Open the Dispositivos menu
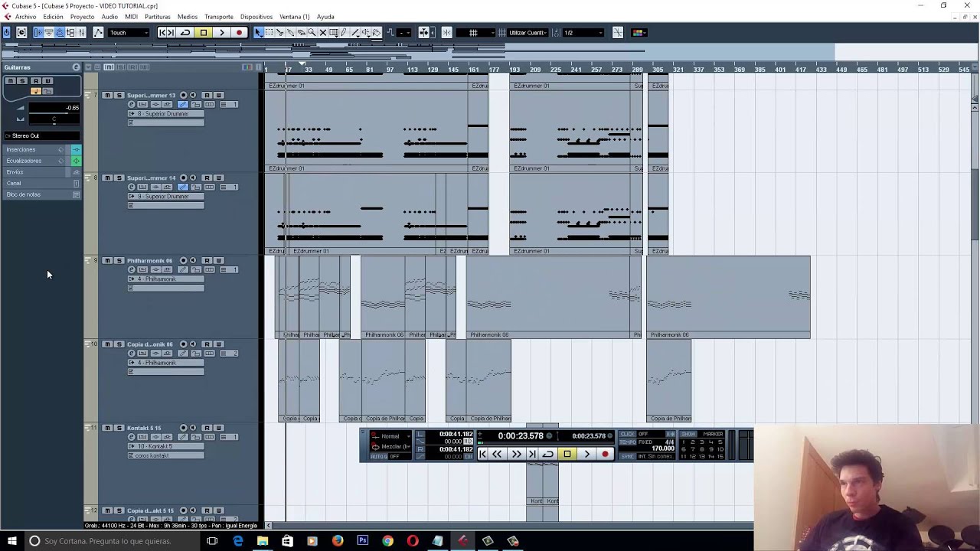The image size is (980, 551). [x=256, y=16]
